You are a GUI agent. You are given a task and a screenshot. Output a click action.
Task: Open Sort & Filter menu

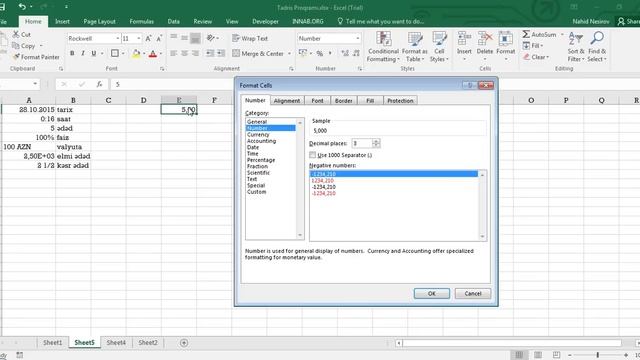[576, 47]
